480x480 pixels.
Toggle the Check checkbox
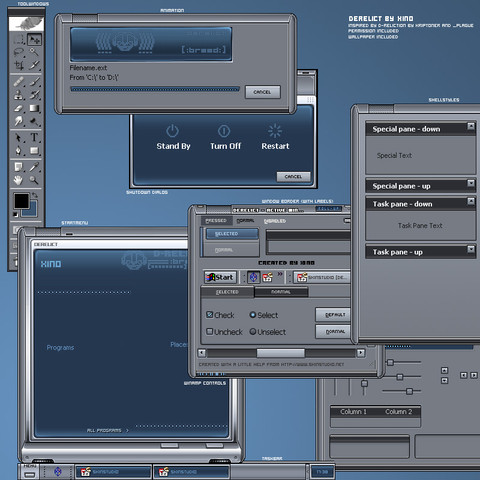[209, 314]
